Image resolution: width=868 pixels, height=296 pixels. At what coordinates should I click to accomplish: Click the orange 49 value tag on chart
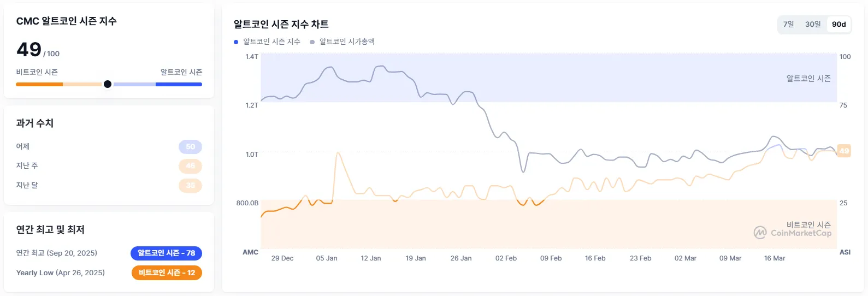click(844, 151)
